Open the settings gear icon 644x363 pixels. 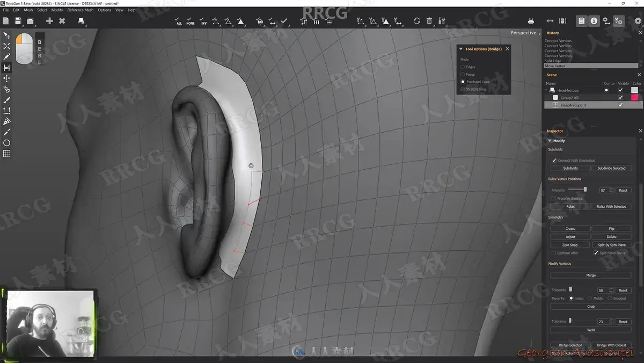638,21
